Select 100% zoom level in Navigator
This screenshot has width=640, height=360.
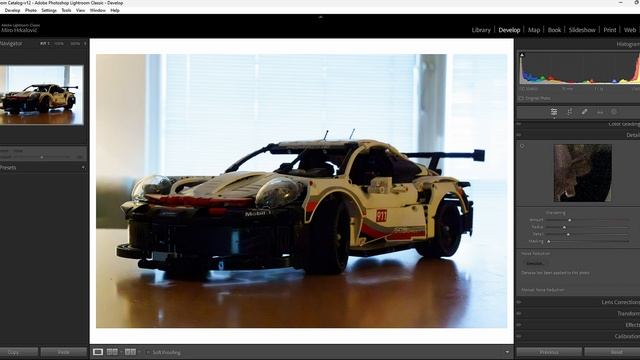click(59, 43)
